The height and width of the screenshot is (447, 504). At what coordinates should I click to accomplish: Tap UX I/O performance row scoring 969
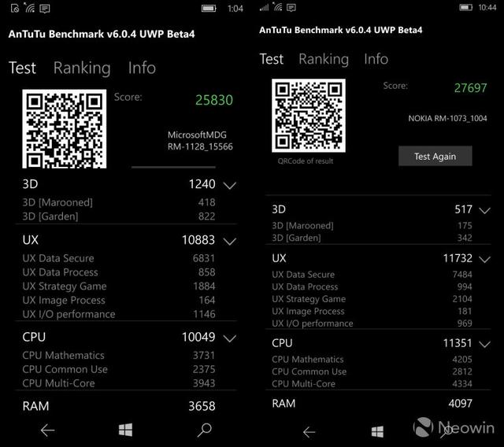coord(372,323)
